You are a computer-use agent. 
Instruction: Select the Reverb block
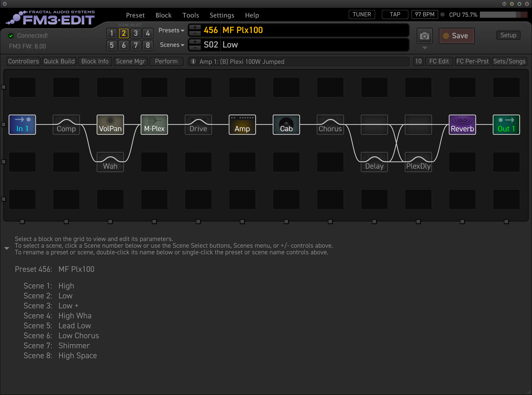click(462, 125)
